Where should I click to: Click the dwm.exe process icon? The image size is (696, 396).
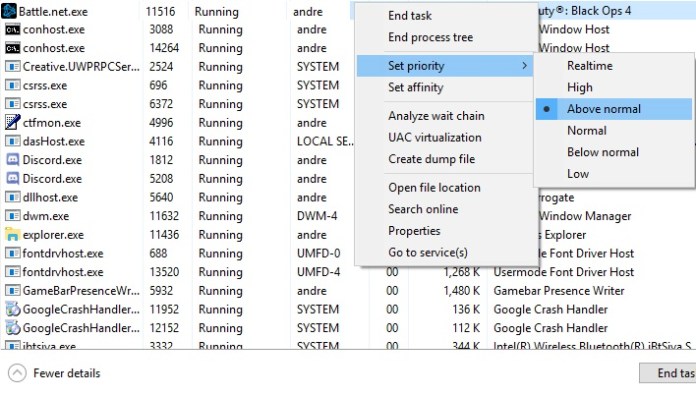coord(12,216)
